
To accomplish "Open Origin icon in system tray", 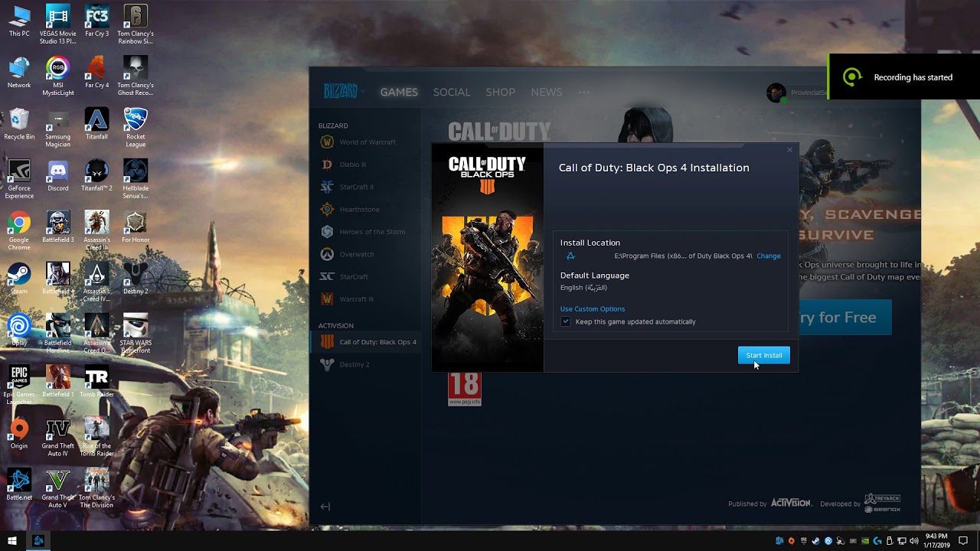I will coord(792,541).
